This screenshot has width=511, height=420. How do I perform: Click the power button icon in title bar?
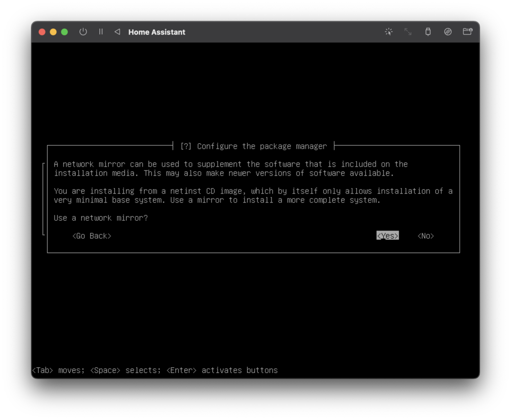83,31
